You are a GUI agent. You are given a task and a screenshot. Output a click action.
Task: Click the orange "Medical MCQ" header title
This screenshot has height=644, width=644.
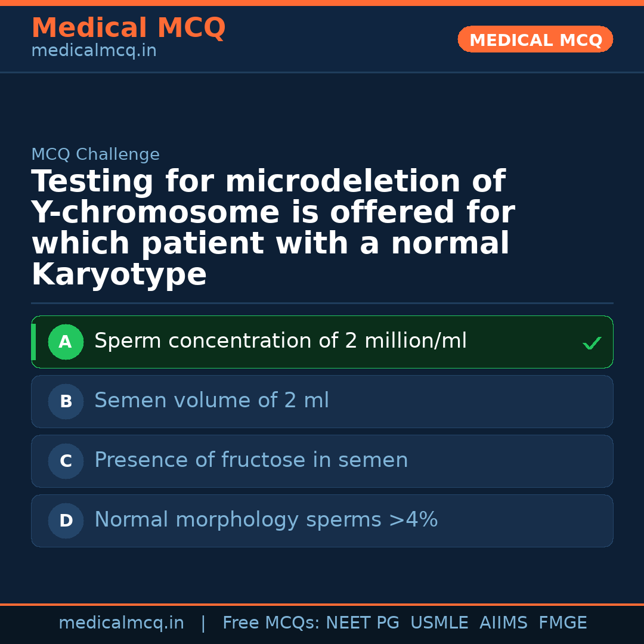[128, 28]
